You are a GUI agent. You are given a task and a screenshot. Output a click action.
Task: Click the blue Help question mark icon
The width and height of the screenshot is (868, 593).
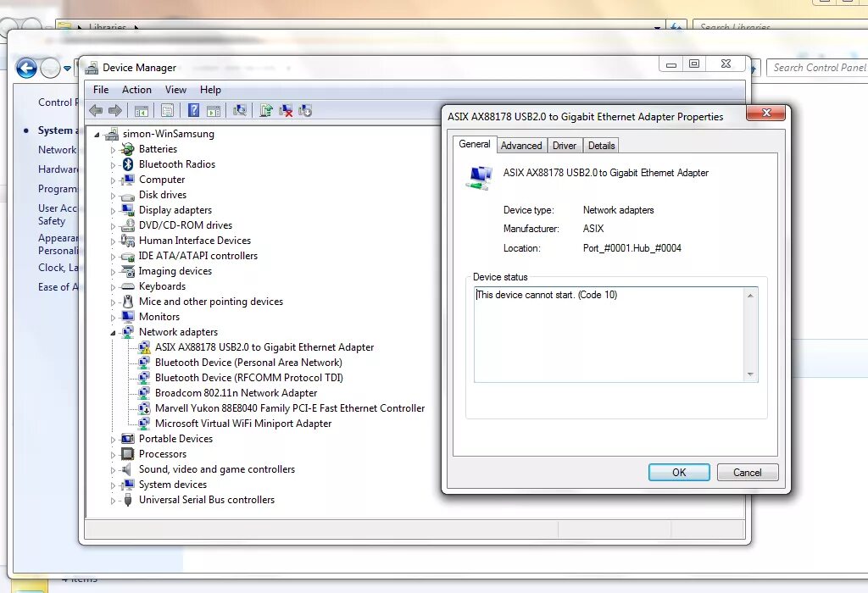click(x=193, y=111)
